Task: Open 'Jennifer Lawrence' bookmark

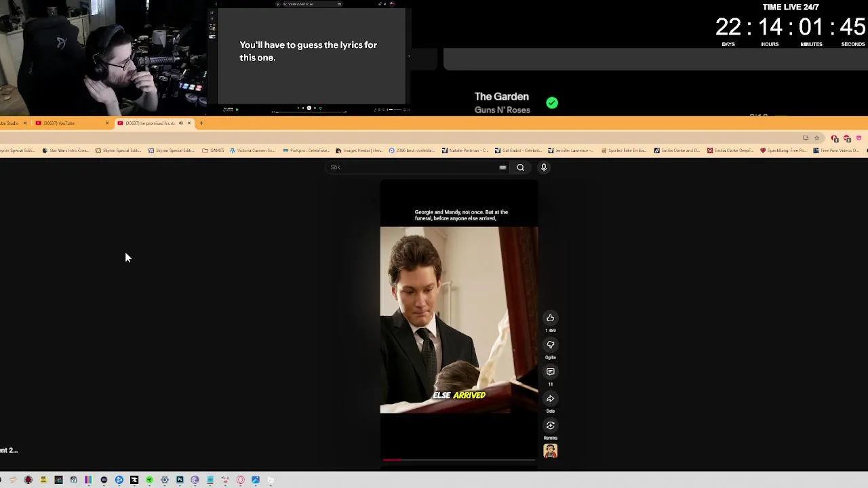Action: coord(571,150)
